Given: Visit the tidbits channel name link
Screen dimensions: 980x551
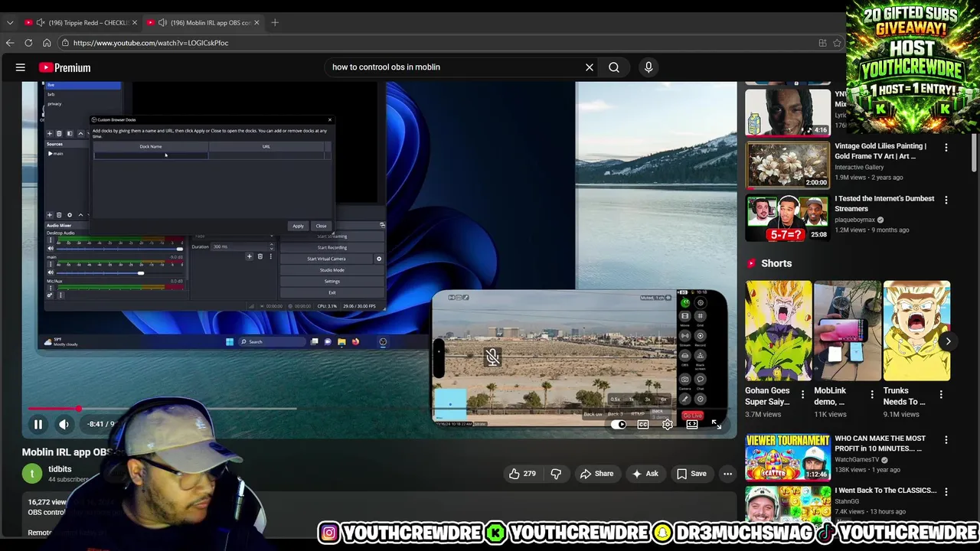Looking at the screenshot, I should pos(60,469).
